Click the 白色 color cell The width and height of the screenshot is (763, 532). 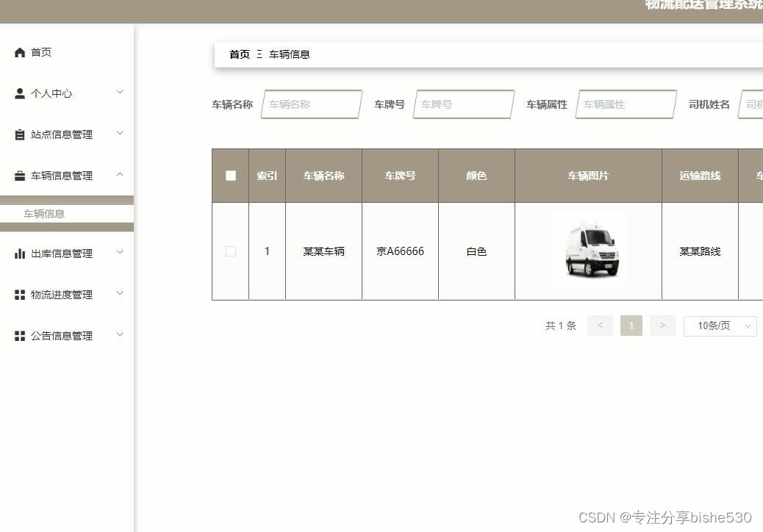(476, 251)
